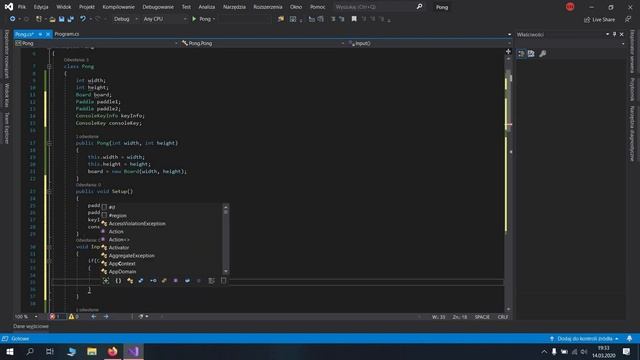Screen dimensions: 640x360
Task: Open Windows taskbar search
Action: pyautogui.click(x=30, y=351)
